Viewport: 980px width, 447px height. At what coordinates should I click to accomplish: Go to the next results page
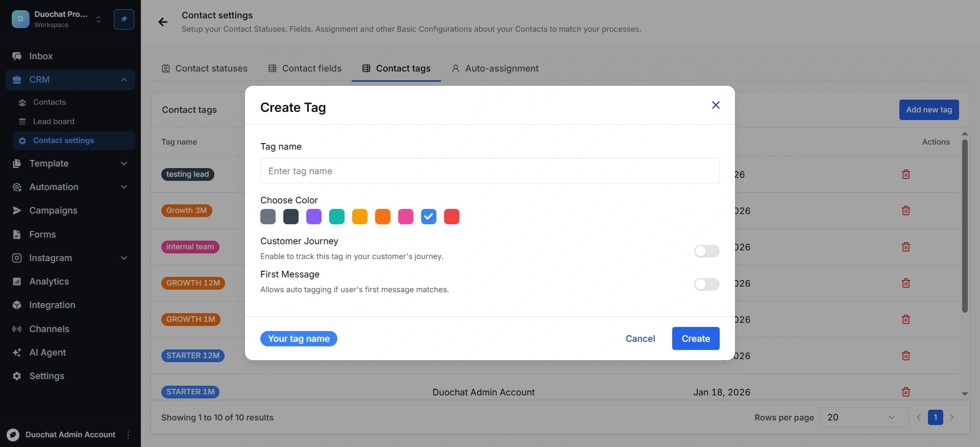pyautogui.click(x=951, y=417)
